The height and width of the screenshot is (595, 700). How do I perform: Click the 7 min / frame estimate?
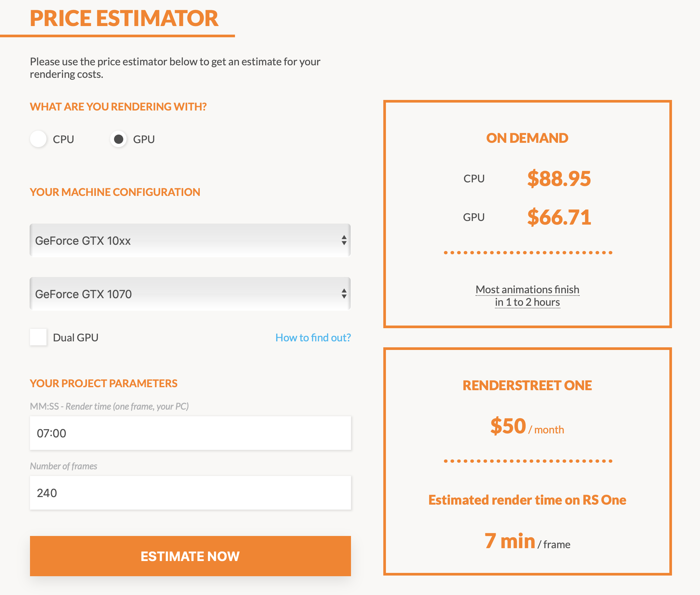tap(527, 541)
